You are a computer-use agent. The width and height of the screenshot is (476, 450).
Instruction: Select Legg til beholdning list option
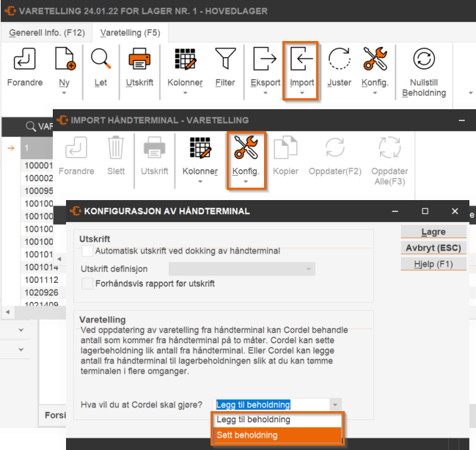[277, 420]
